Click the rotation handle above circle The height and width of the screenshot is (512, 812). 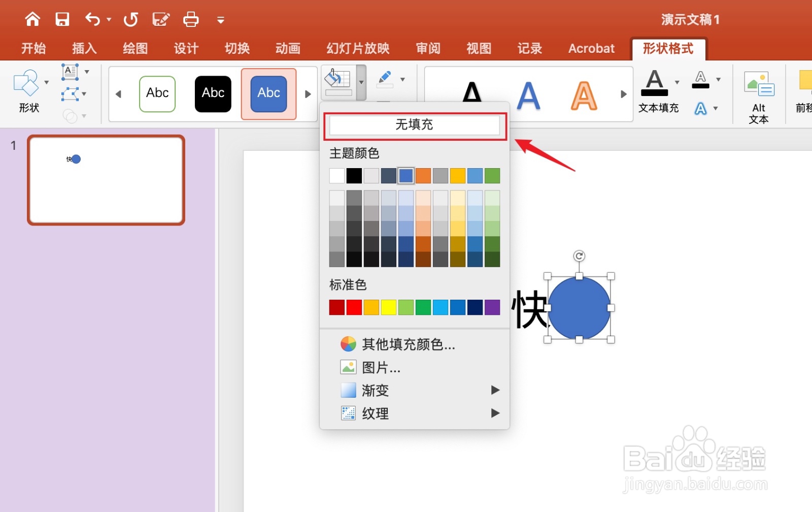579,256
